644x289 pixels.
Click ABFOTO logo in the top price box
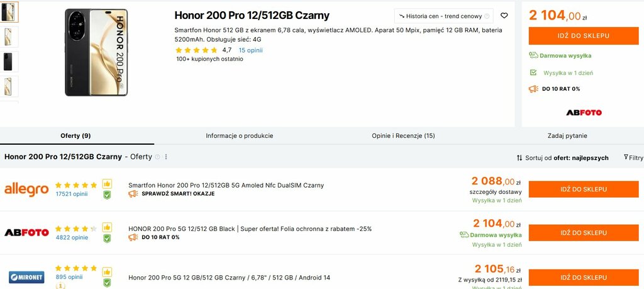[584, 113]
